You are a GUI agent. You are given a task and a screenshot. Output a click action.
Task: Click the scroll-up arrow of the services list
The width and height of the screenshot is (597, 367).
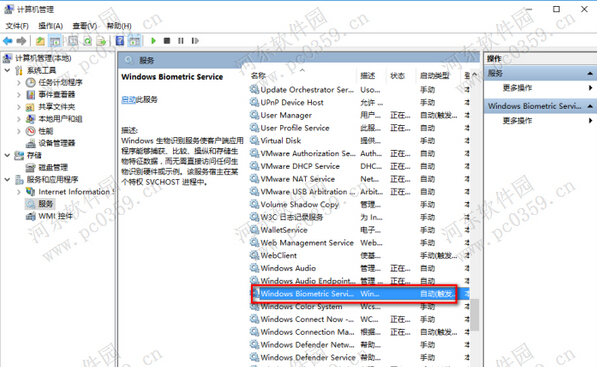coord(474,75)
